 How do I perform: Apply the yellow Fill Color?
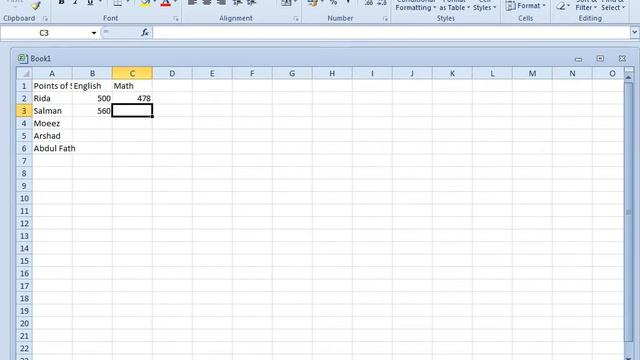(x=145, y=3)
